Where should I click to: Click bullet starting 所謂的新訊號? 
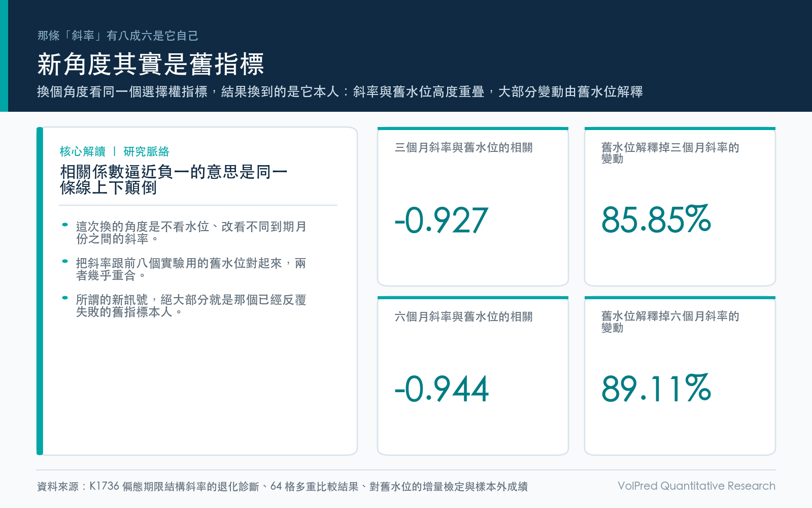191,306
